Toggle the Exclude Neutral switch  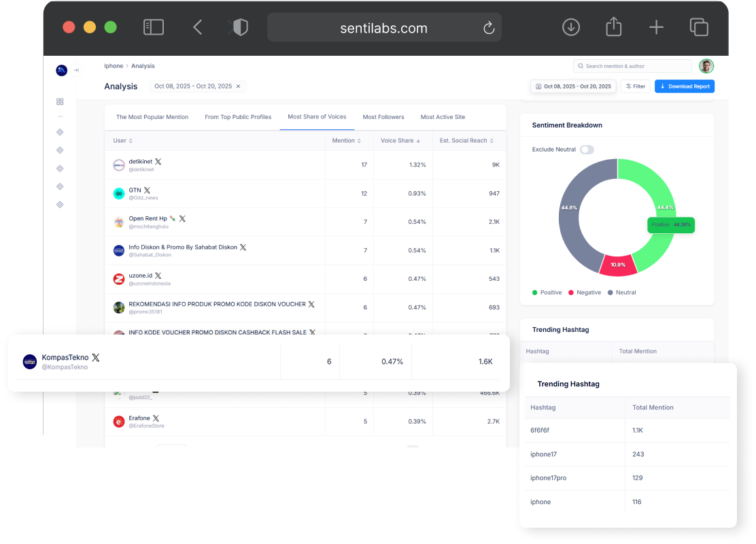(586, 150)
